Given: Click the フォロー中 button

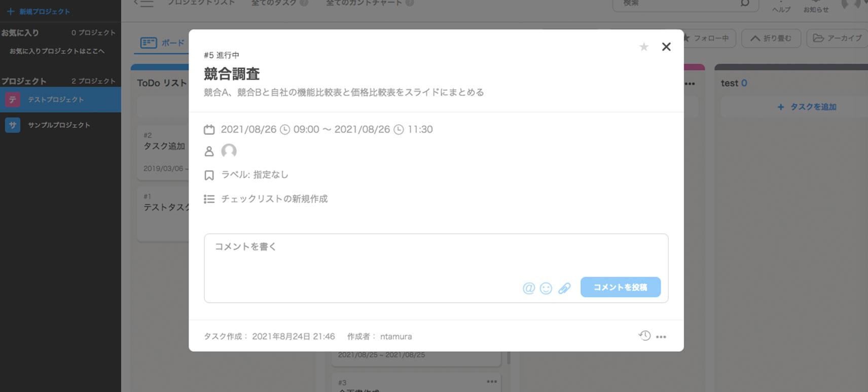Looking at the screenshot, I should point(708,38).
